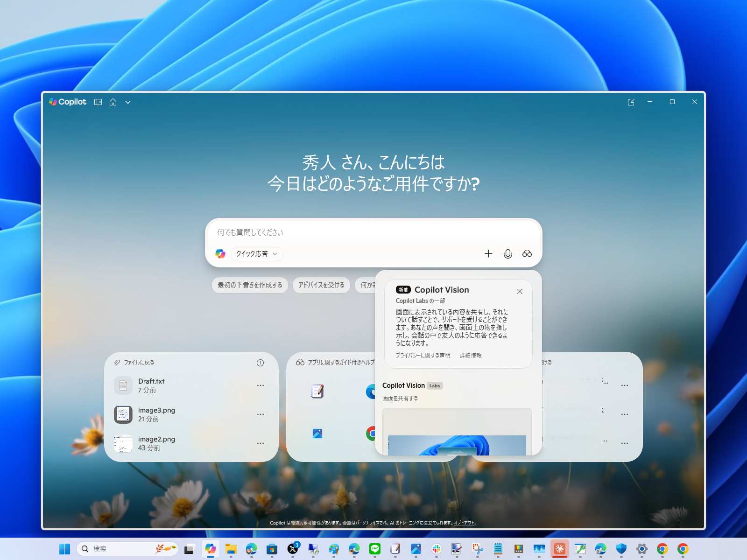This screenshot has width=747, height=560.
Task: Open Copilot from the taskbar
Action: tap(211, 549)
